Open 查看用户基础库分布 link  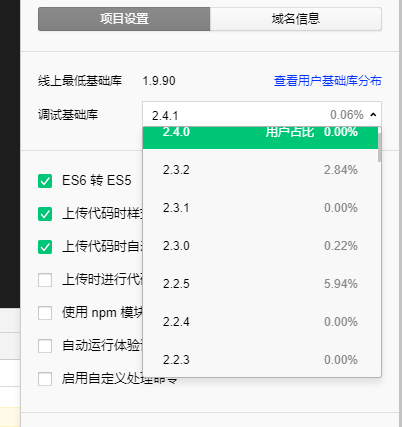coord(328,81)
